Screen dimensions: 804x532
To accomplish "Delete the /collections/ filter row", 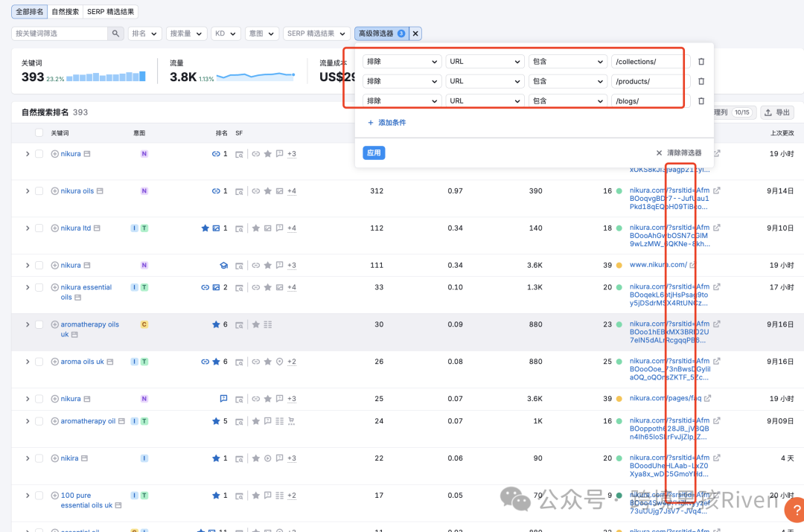I will [701, 62].
